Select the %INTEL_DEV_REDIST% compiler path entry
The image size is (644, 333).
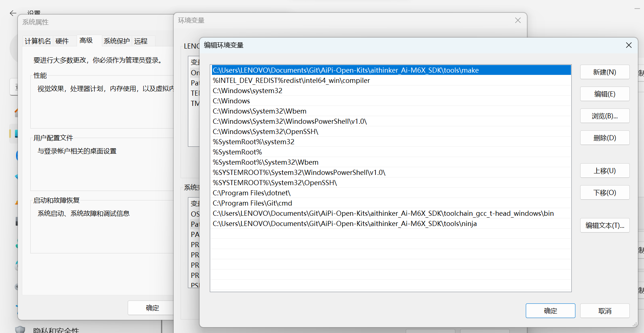pyautogui.click(x=391, y=80)
